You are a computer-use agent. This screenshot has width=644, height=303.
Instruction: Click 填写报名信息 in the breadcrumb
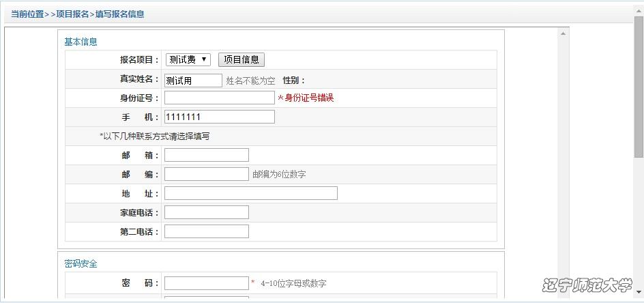(x=119, y=14)
